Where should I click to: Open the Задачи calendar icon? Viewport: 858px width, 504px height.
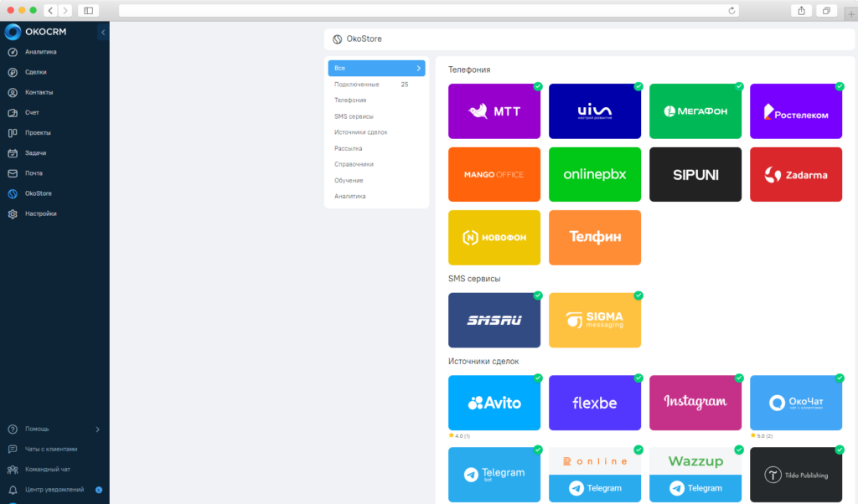pyautogui.click(x=13, y=153)
